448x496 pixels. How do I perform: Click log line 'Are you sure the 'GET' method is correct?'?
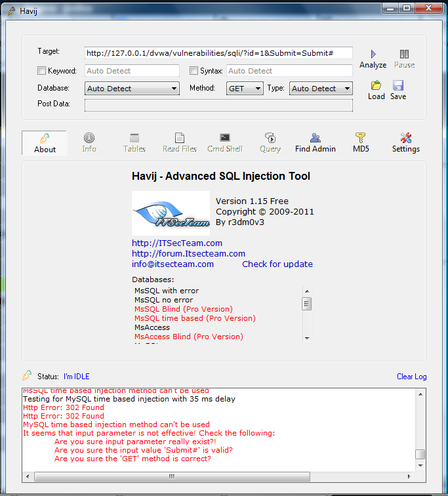pyautogui.click(x=132, y=459)
